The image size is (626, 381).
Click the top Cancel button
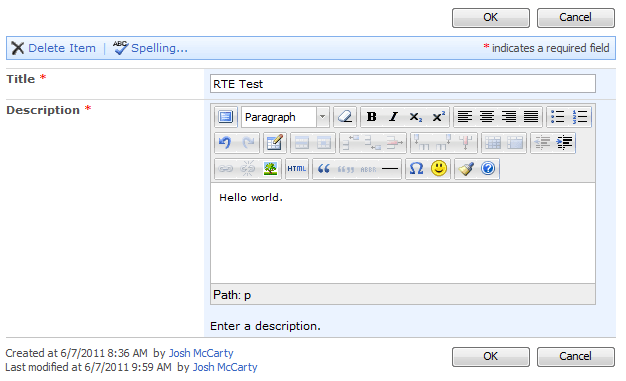575,18
